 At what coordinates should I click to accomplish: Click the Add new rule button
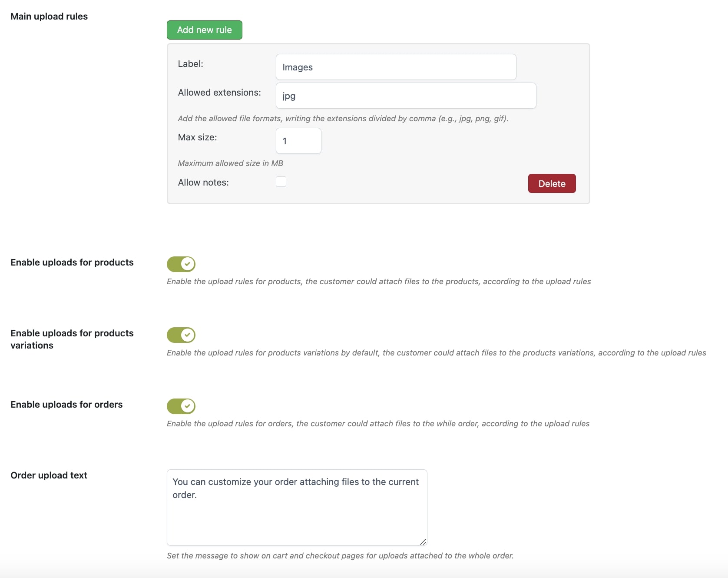pyautogui.click(x=204, y=30)
